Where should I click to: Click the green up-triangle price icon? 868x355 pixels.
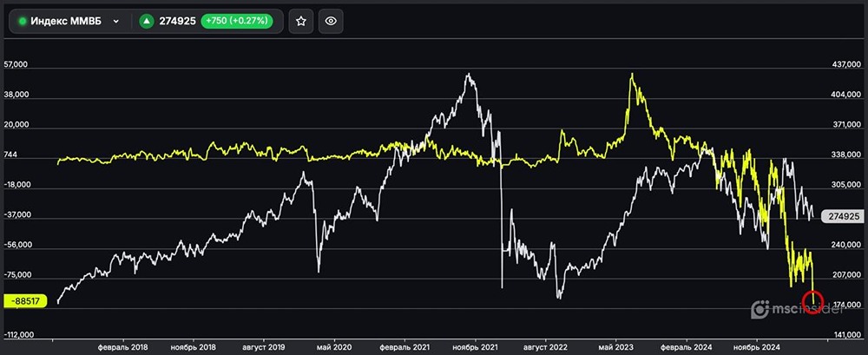(146, 22)
